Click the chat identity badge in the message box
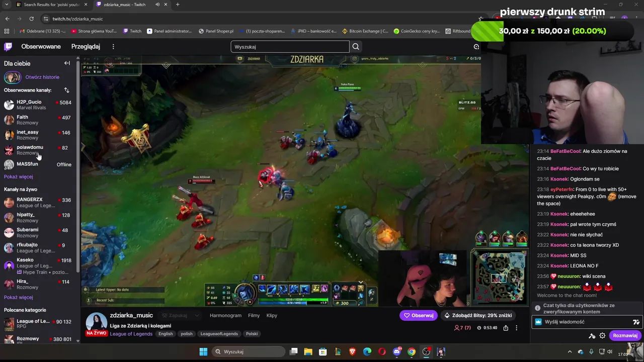This screenshot has width=644, height=362. 538,322
